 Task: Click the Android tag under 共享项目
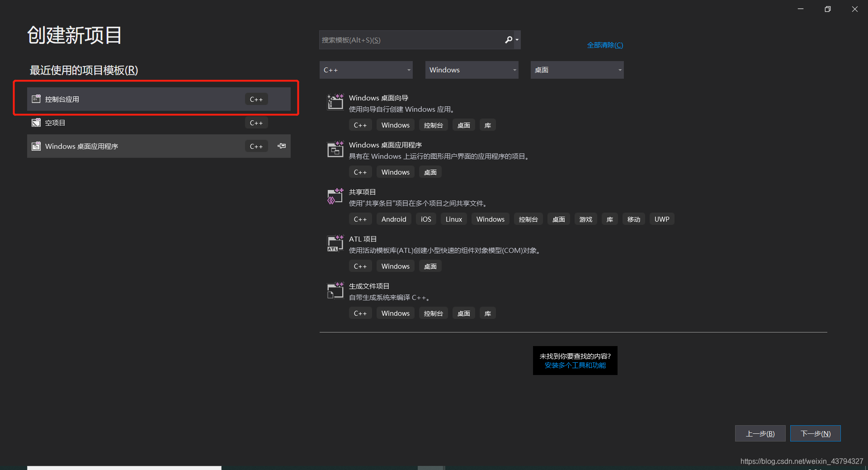(x=394, y=219)
